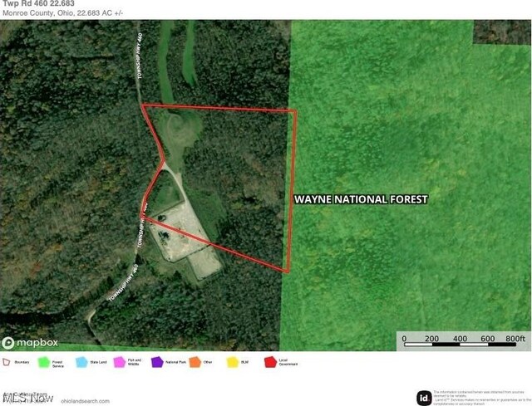Click the 'Twp Rd 460 22.683' title
This screenshot has width=532, height=406.
38,3
